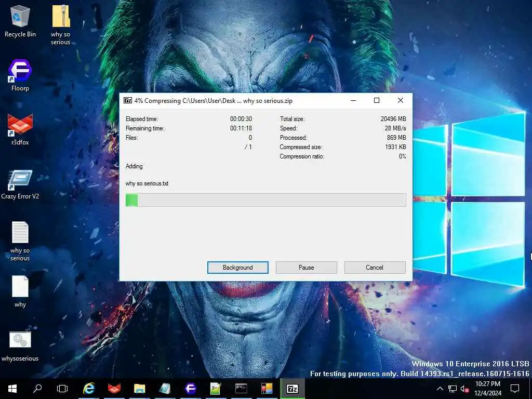Launch the Floorp browser shortcut
532x399 pixels.
tap(20, 75)
